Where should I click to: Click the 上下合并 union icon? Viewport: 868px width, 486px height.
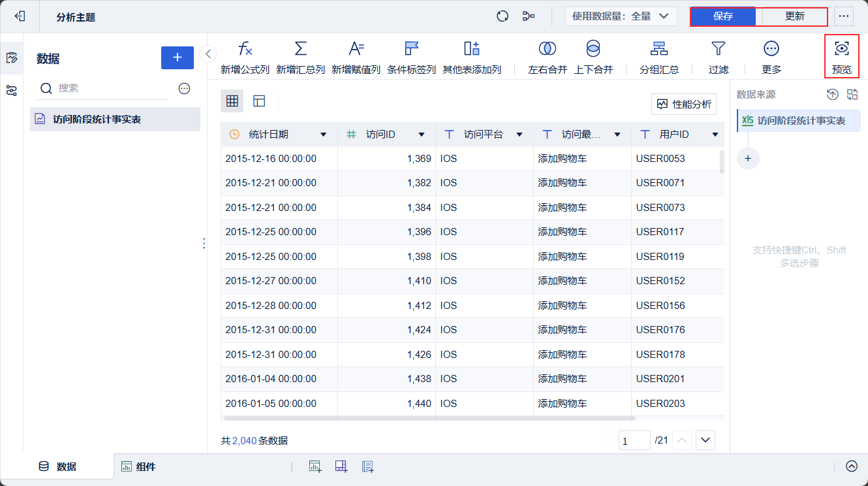[593, 49]
